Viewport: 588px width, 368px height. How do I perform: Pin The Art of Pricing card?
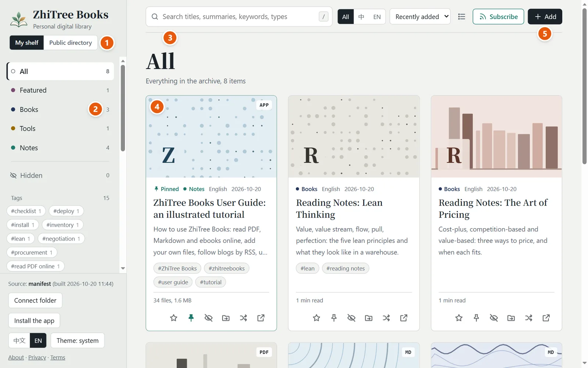pyautogui.click(x=476, y=318)
